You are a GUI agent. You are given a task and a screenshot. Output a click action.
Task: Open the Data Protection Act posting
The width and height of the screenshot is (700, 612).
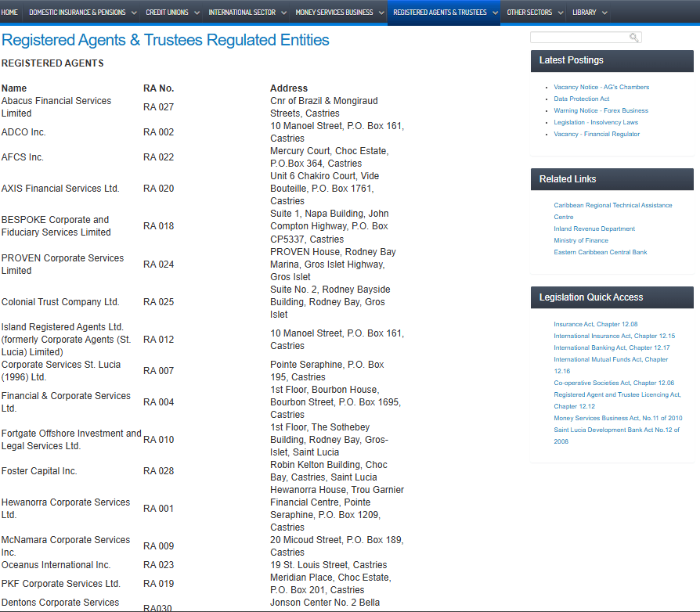[x=581, y=99]
